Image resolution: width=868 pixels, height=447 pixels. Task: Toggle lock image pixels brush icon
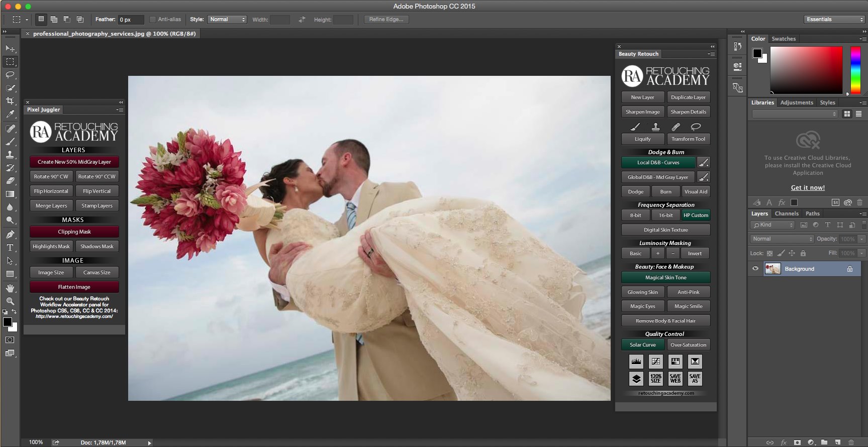coord(781,253)
